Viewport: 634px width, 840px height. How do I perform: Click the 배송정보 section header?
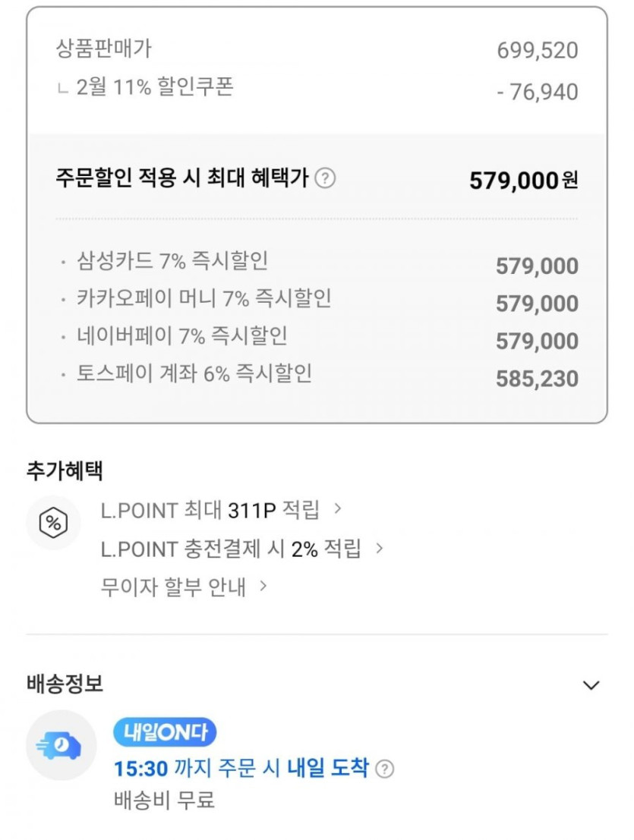(65, 684)
